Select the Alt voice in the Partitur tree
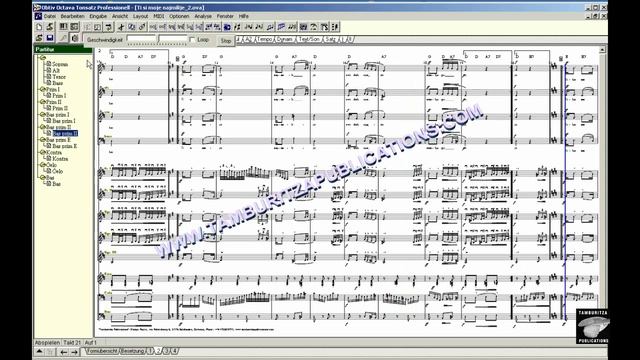Image resolution: width=640 pixels, height=360 pixels. tap(56, 71)
